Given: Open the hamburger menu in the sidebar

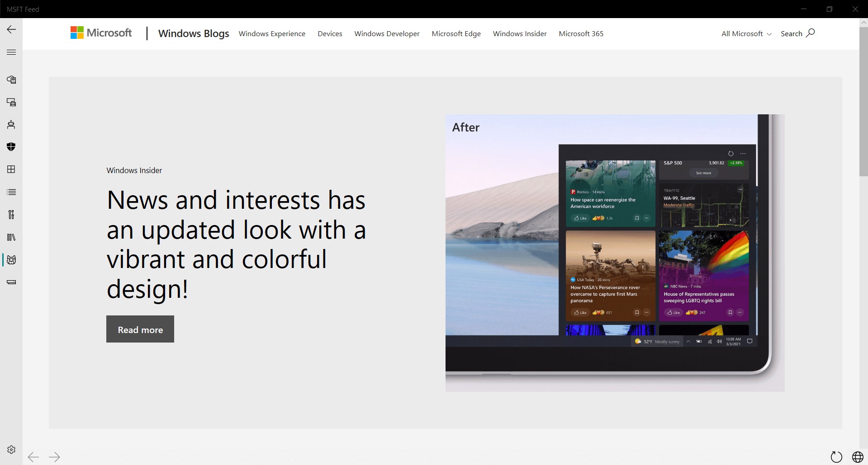Looking at the screenshot, I should coord(11,52).
